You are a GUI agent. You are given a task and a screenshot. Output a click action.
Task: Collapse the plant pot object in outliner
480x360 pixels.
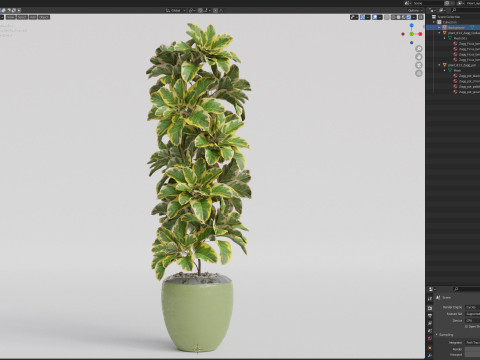pos(439,65)
